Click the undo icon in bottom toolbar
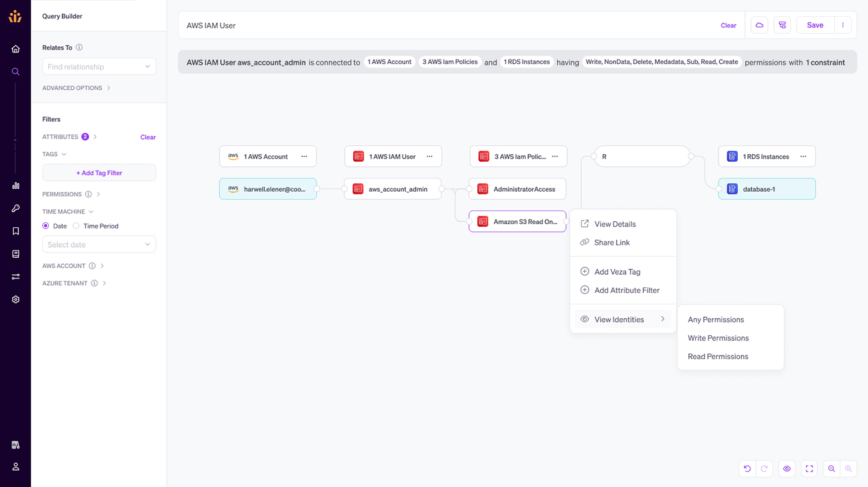The image size is (868, 487). pos(747,469)
